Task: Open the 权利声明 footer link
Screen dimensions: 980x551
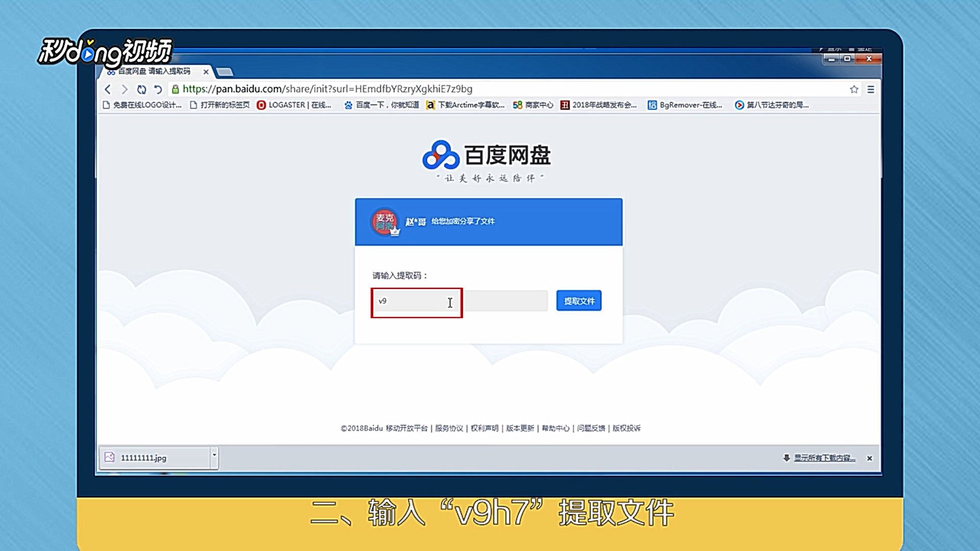Action: coord(484,428)
